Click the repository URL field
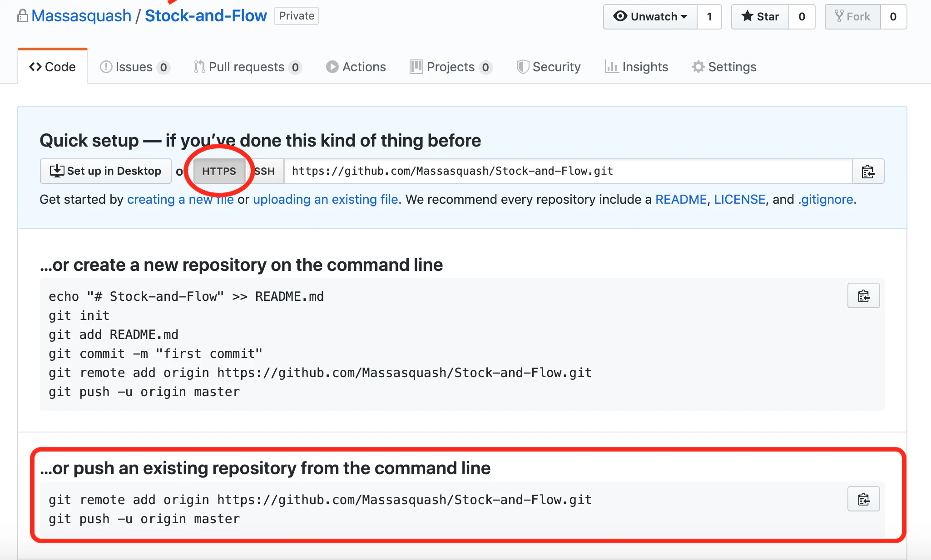Screen dimensions: 931x560 click(568, 171)
